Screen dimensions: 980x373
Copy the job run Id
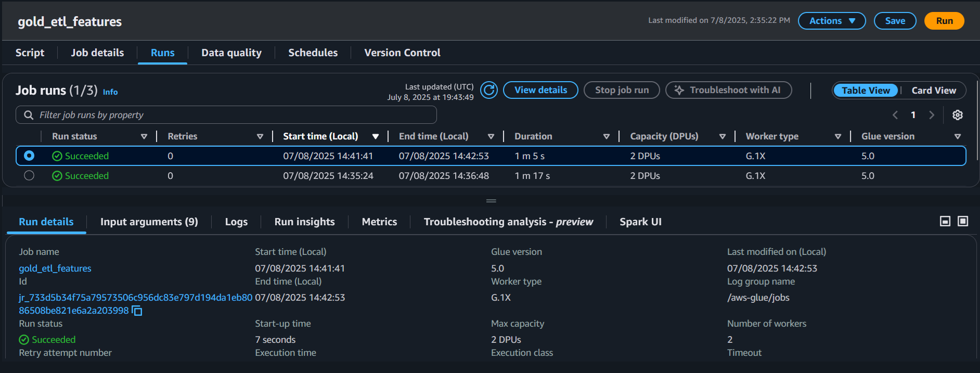pyautogui.click(x=137, y=311)
